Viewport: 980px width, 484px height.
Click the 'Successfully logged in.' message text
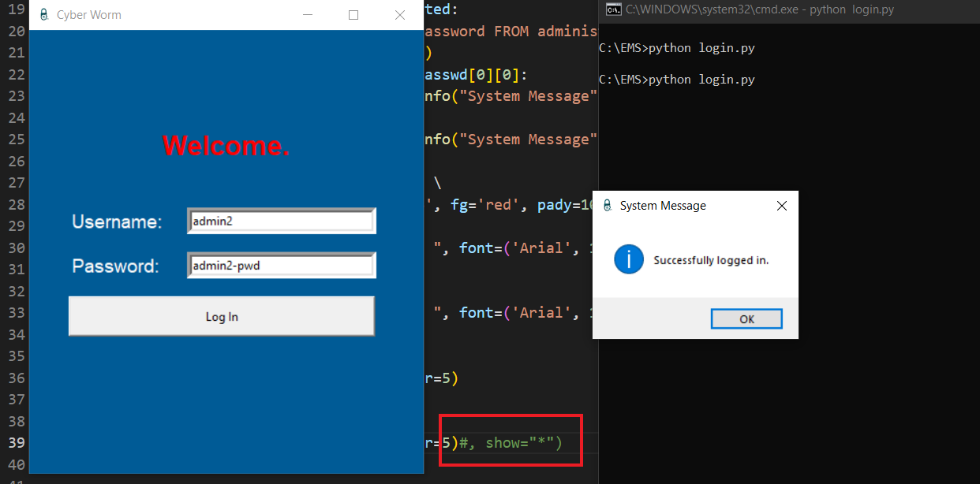[x=711, y=260]
